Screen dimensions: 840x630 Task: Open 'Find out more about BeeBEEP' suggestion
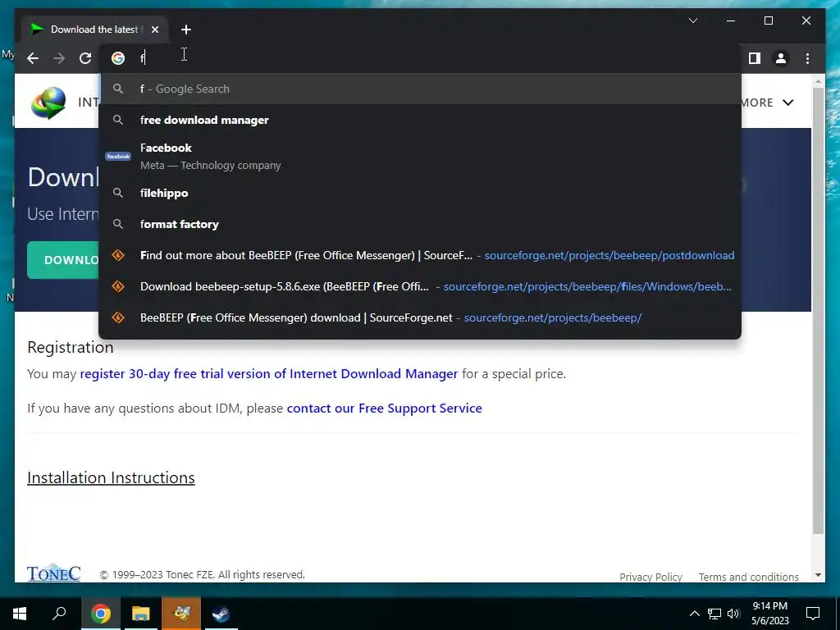coord(420,256)
